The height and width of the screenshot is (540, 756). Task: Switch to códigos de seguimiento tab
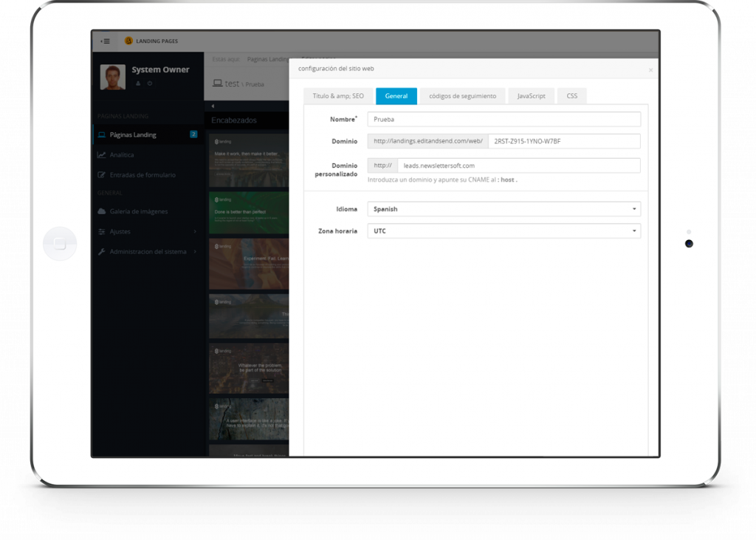[462, 96]
